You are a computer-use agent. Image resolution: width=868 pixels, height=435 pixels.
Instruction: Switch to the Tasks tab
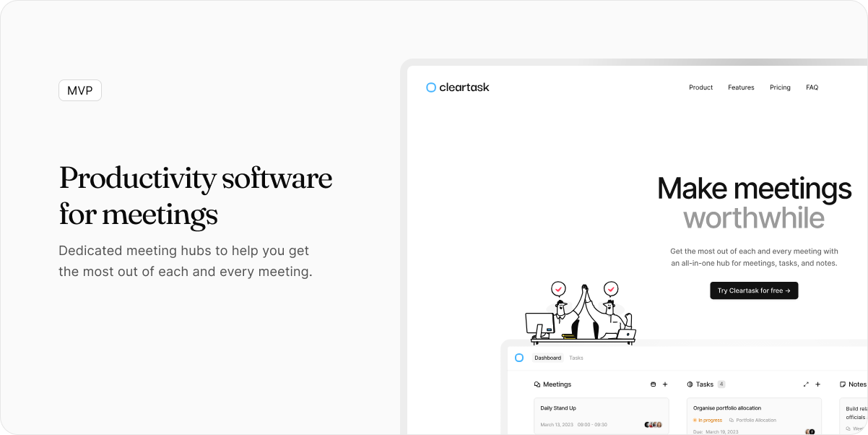point(576,358)
